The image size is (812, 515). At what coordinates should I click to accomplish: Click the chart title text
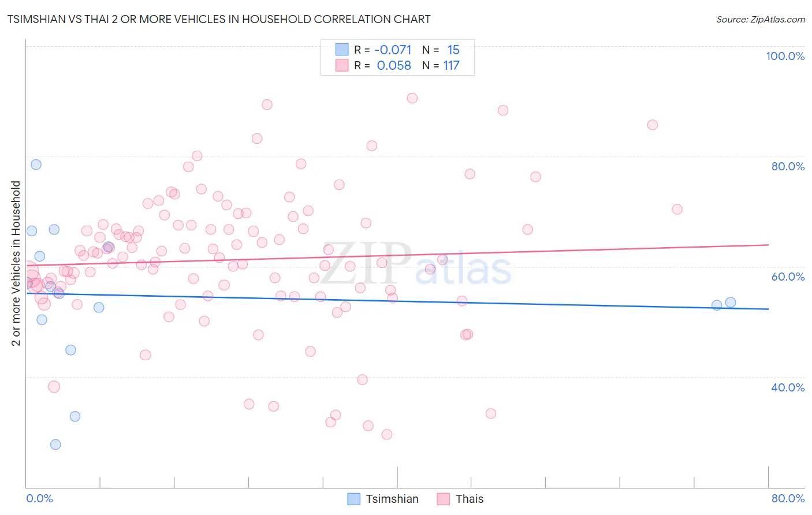pyautogui.click(x=219, y=19)
